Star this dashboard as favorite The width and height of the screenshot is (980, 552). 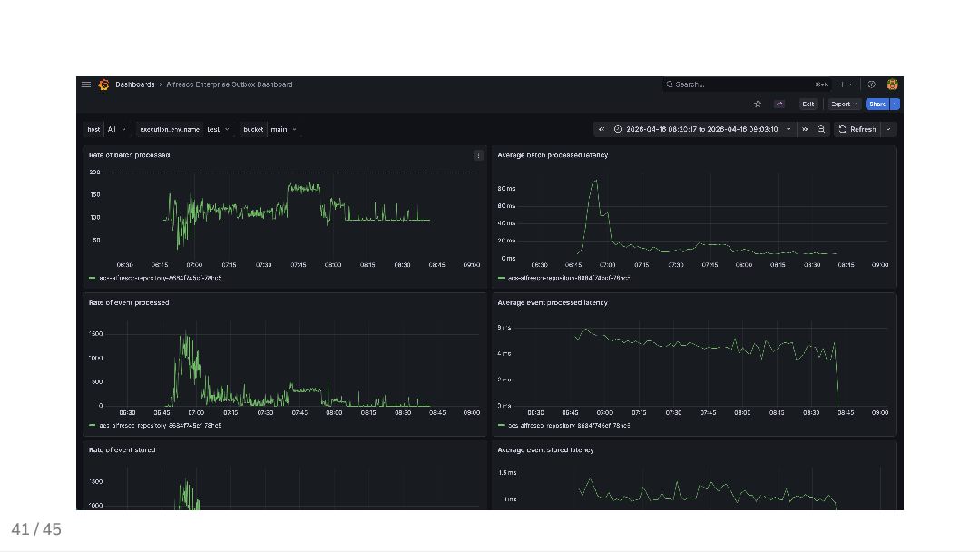758,103
